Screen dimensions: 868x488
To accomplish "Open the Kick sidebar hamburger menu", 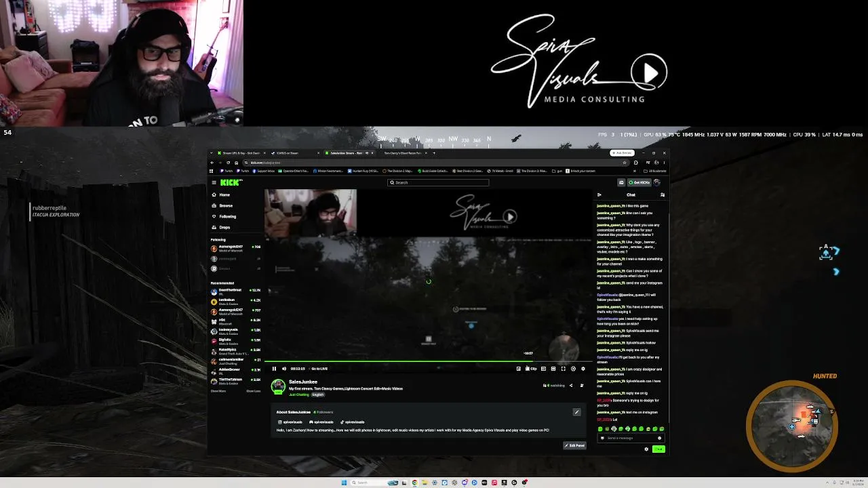I will [x=214, y=182].
